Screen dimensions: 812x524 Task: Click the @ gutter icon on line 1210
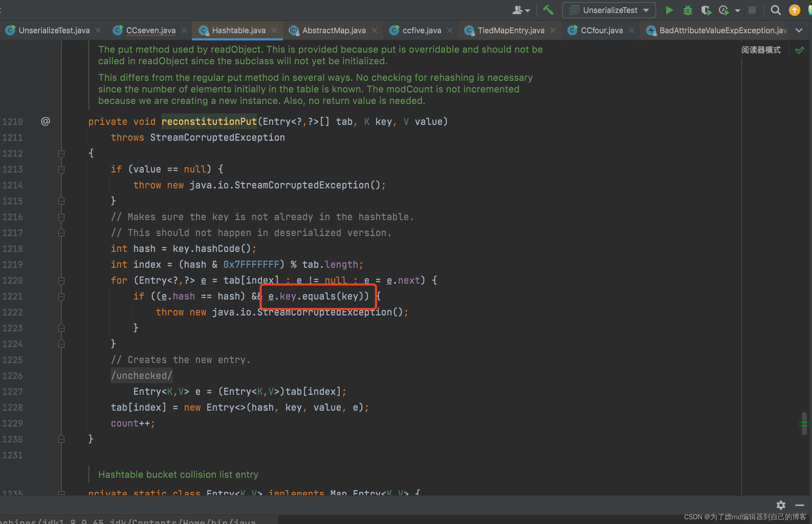click(x=45, y=121)
